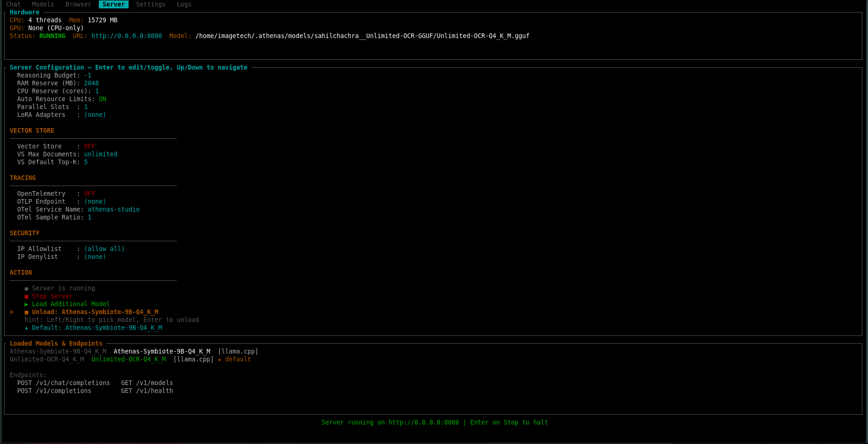Viewport: 868px width, 444px height.
Task: Select the white Athenas-Symbiote-9B-Q4_K_M loaded model name
Action: (162, 352)
